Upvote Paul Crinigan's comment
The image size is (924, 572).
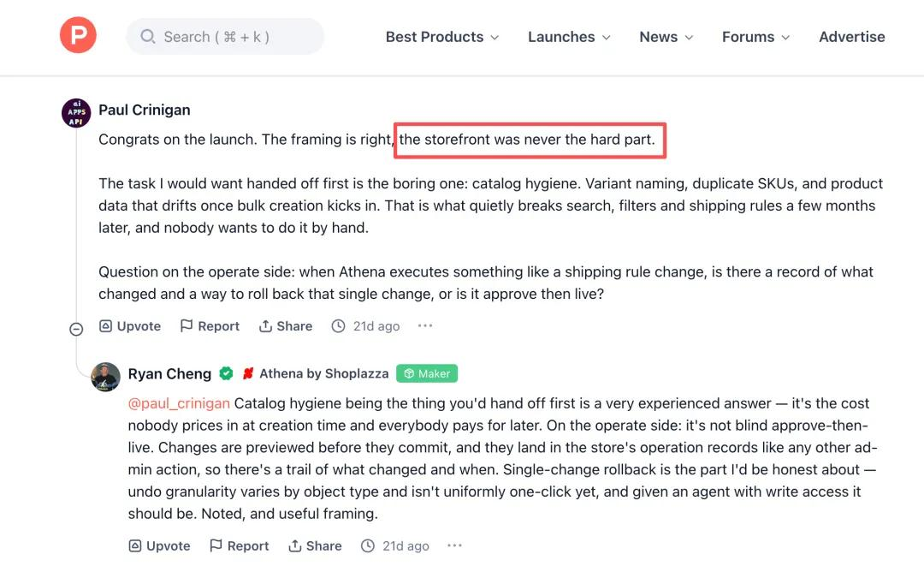pyautogui.click(x=130, y=326)
